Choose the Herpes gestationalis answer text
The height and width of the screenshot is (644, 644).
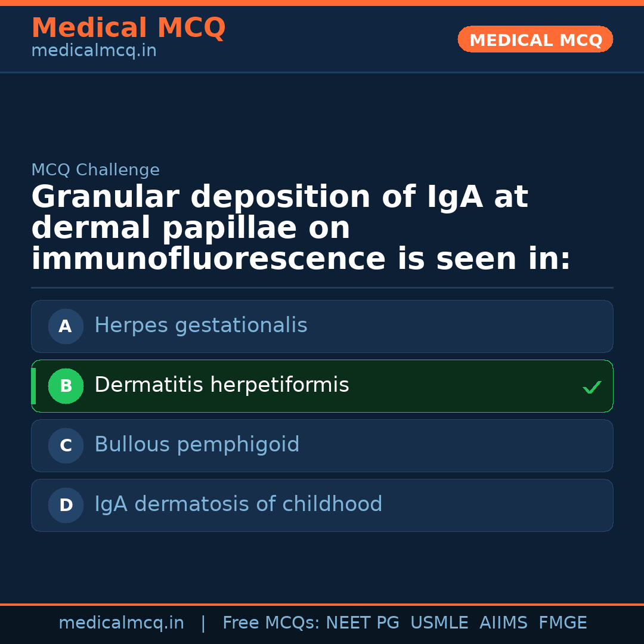(200, 326)
